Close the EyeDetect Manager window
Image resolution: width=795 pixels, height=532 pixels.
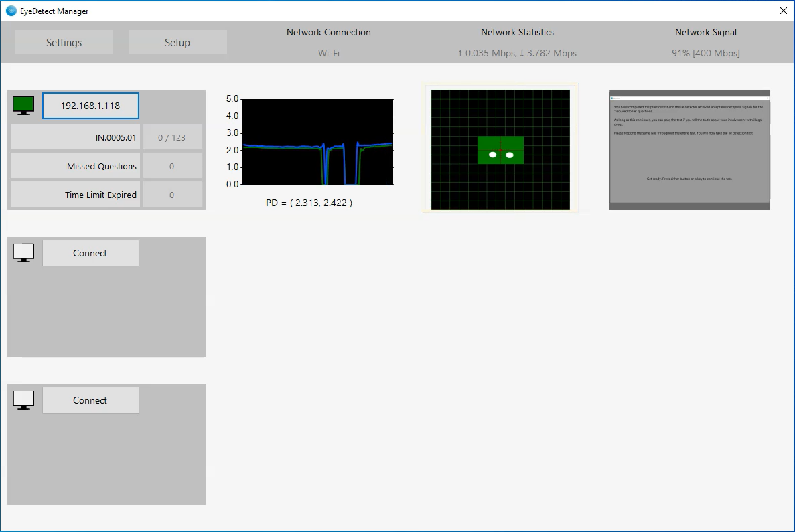[783, 11]
